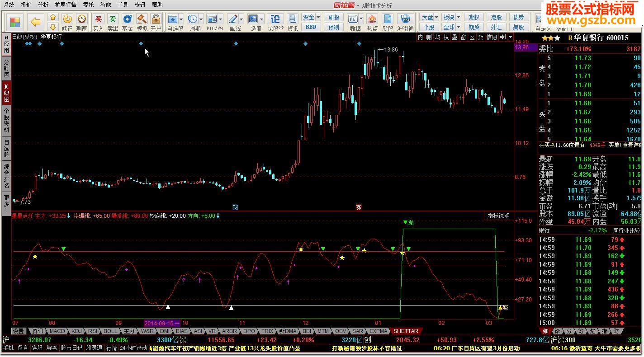This screenshot has width=644, height=357.
Task: Open the 扩展行情 menu
Action: (x=66, y=5)
